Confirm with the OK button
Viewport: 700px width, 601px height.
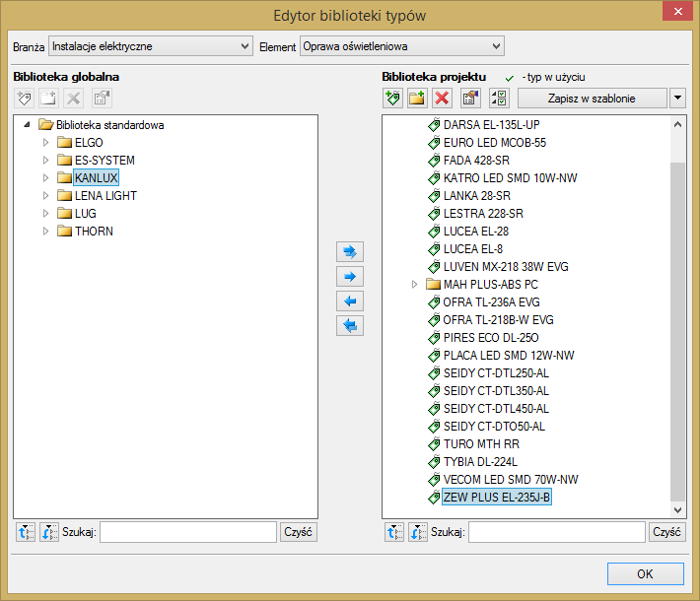coord(645,573)
